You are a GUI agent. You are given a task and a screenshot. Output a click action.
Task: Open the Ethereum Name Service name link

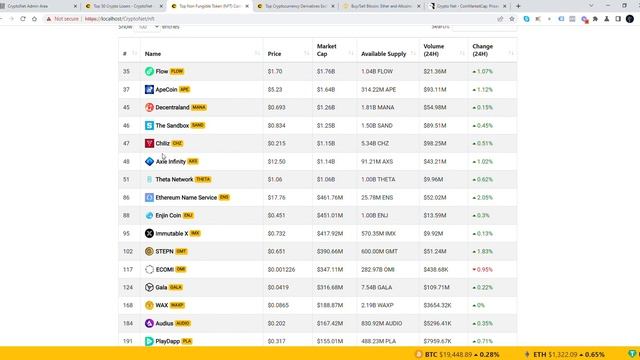pyautogui.click(x=186, y=198)
